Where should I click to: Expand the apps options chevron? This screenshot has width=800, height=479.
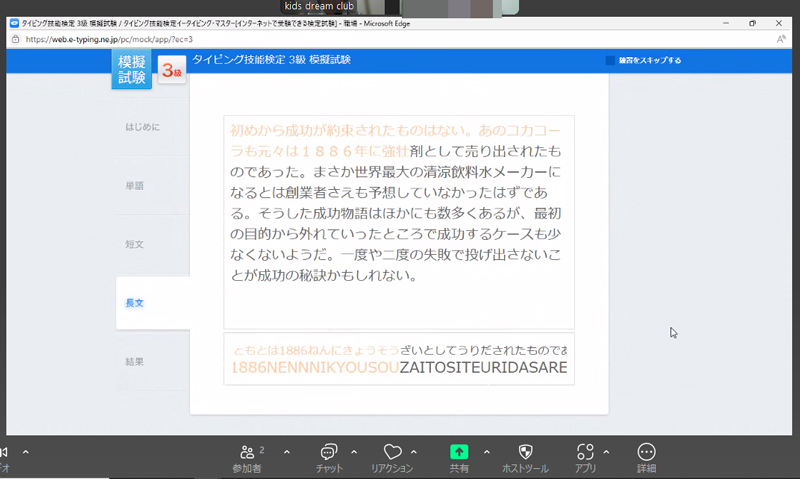click(606, 452)
